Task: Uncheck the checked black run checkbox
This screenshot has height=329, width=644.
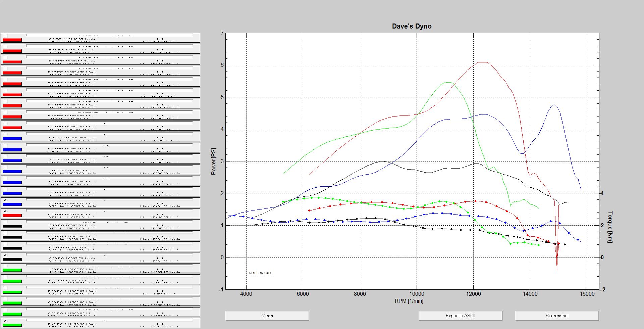Action: [x=5, y=255]
